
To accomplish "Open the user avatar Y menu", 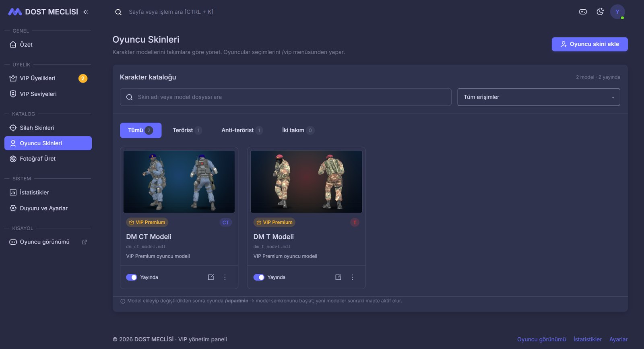I will coord(617,12).
